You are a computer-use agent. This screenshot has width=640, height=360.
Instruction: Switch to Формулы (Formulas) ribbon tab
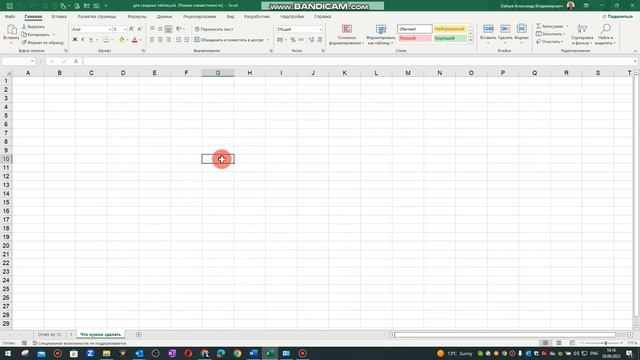(137, 17)
